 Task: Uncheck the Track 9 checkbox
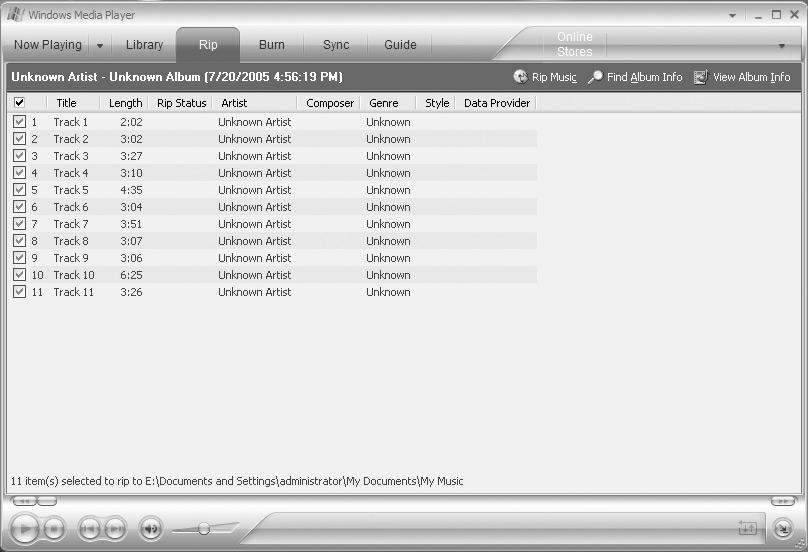pos(20,258)
